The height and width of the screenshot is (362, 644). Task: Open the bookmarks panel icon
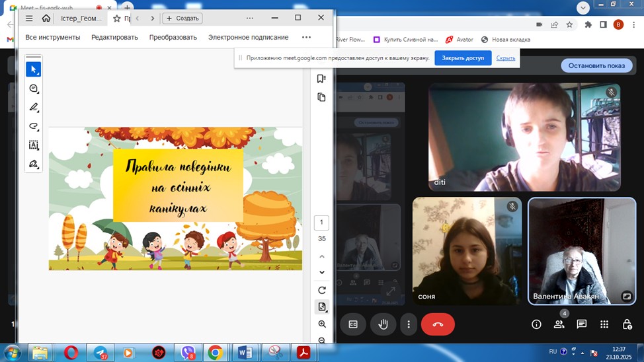[x=321, y=79]
